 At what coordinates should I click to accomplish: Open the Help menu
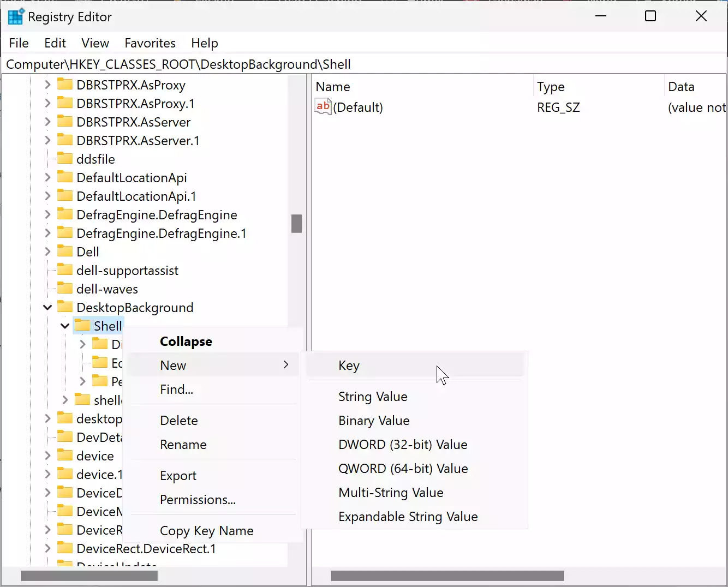205,43
